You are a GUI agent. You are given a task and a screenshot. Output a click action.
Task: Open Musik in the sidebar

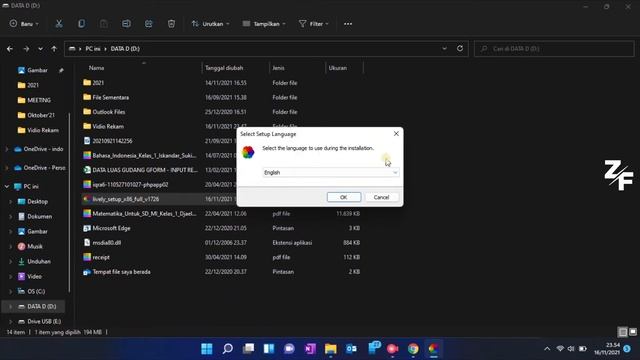[36, 247]
